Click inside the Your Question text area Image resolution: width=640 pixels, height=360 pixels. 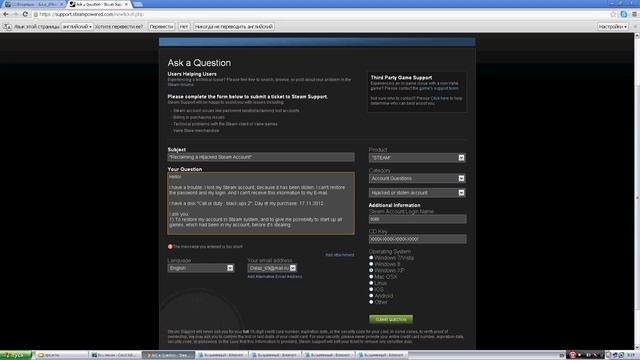click(261, 203)
